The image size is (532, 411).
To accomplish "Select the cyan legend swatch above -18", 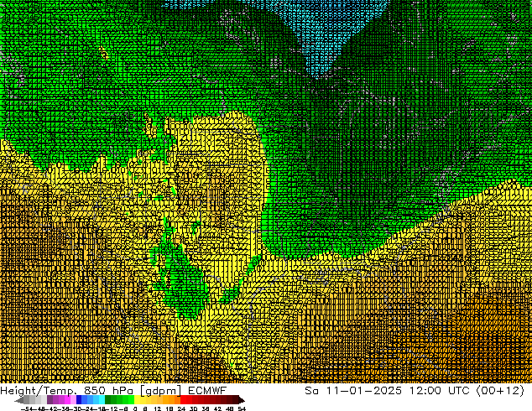I will (x=102, y=399).
